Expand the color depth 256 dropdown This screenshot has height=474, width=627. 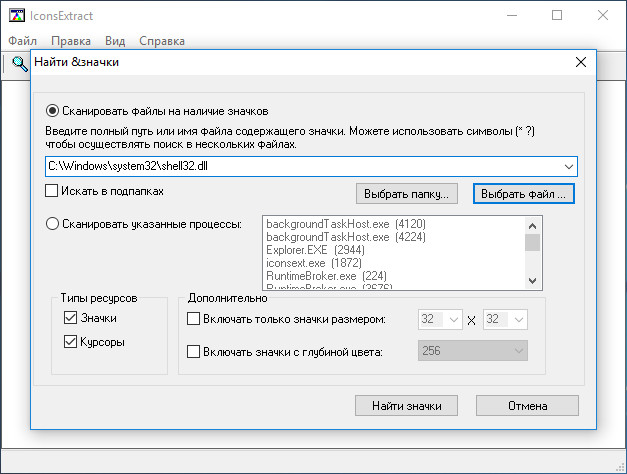pos(517,351)
